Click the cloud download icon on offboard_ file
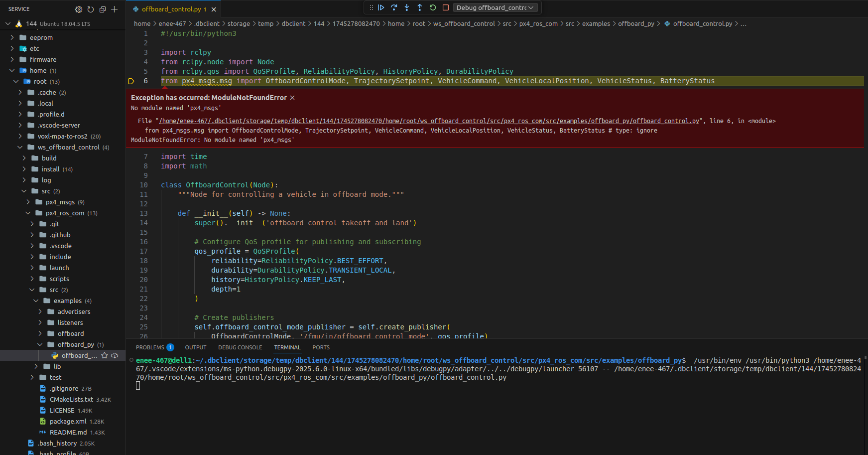The width and height of the screenshot is (868, 455). (x=115, y=355)
